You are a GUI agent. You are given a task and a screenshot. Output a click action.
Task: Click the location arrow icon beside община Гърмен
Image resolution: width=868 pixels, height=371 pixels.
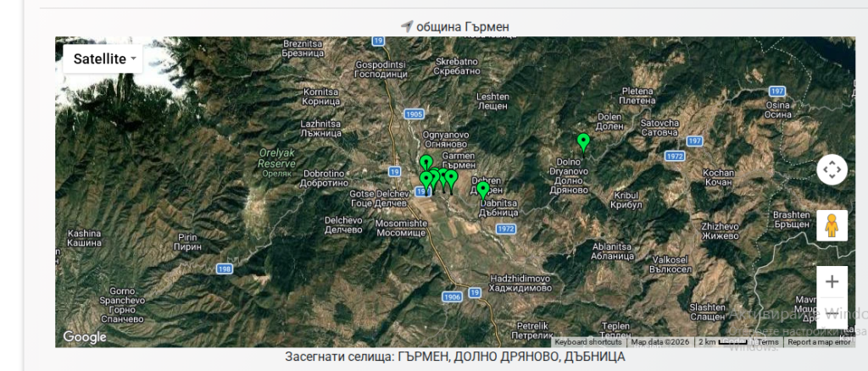pos(407,26)
